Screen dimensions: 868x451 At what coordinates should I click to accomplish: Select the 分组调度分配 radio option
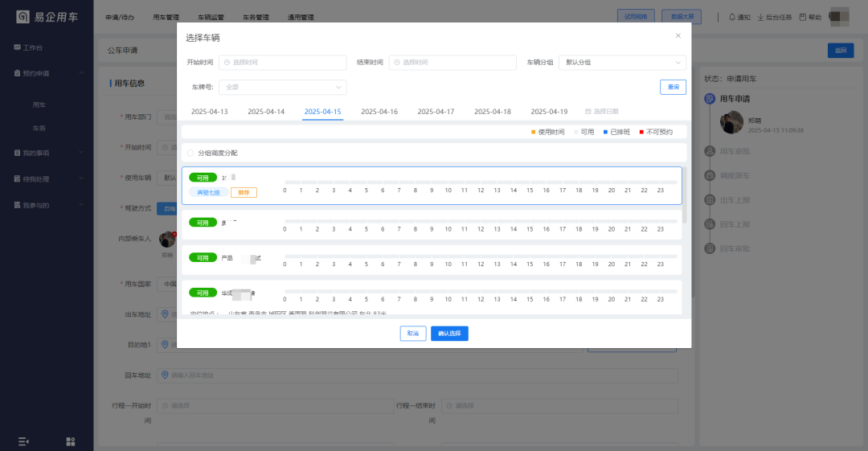190,153
